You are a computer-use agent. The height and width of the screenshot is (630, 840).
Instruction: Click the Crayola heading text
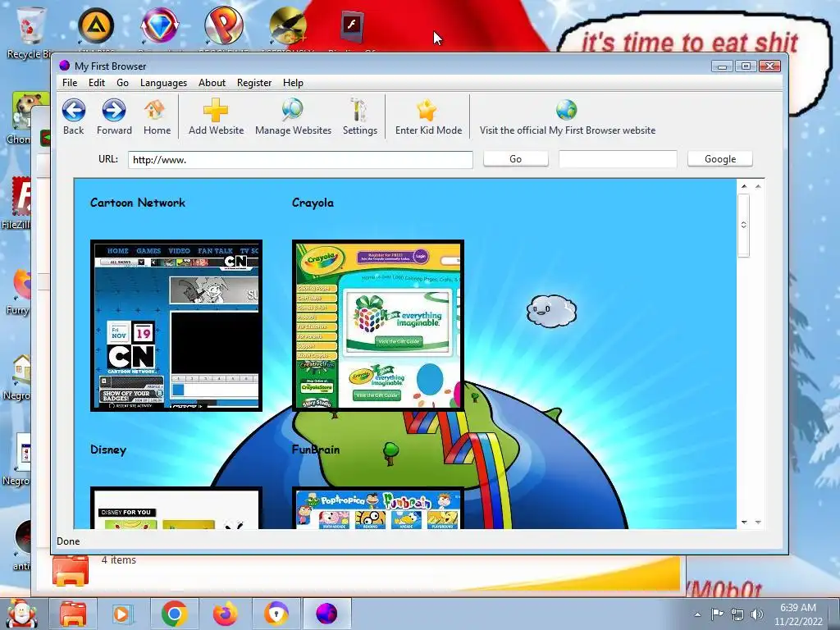pos(313,203)
